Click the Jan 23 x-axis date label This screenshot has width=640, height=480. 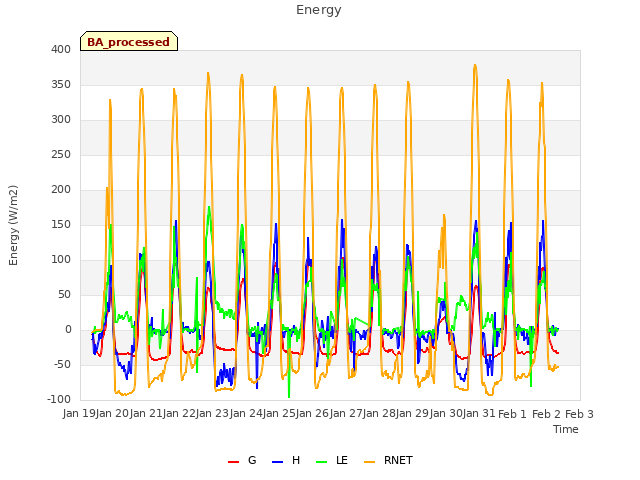[212, 414]
